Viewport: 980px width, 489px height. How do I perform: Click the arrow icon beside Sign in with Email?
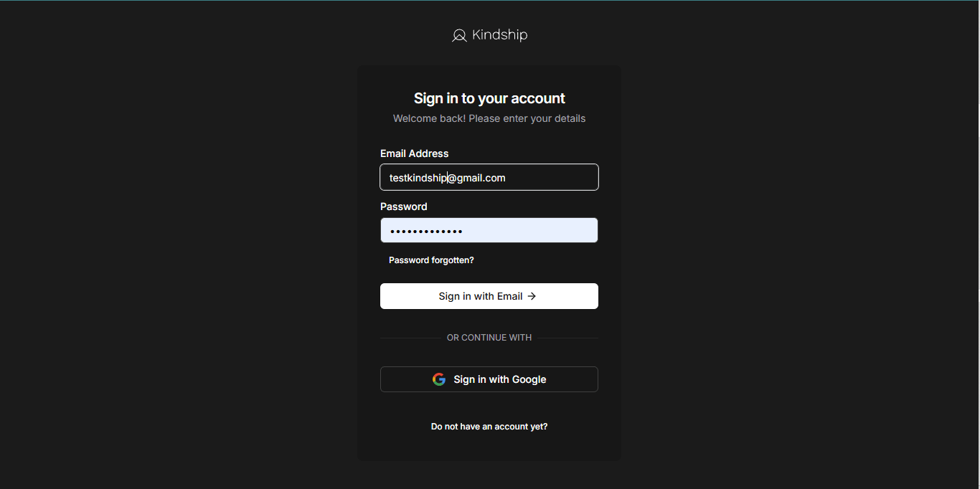tap(532, 296)
